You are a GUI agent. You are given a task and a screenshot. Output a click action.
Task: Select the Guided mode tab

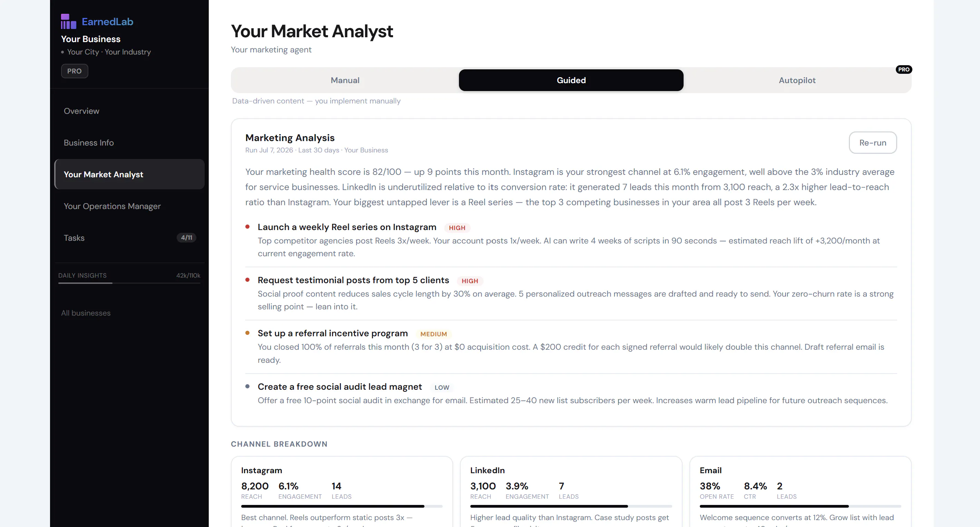pyautogui.click(x=571, y=80)
